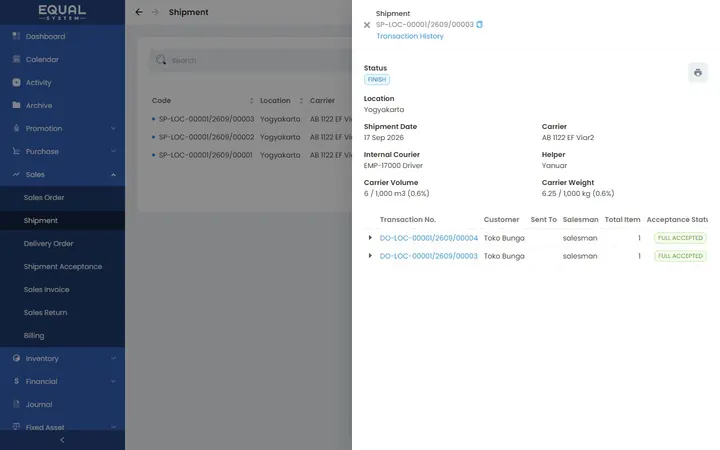The width and height of the screenshot is (720, 450).
Task: Click the Carrier column header in list
Action: coord(322,101)
